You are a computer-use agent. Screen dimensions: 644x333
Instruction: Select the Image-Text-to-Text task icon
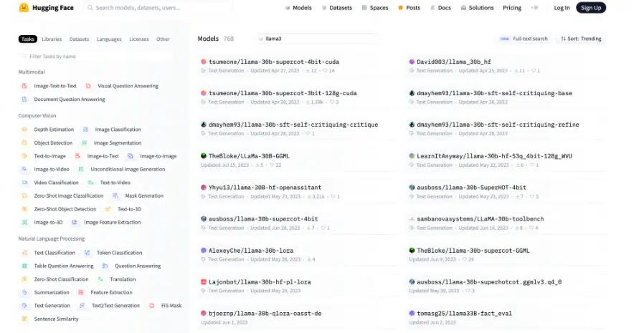click(x=24, y=86)
